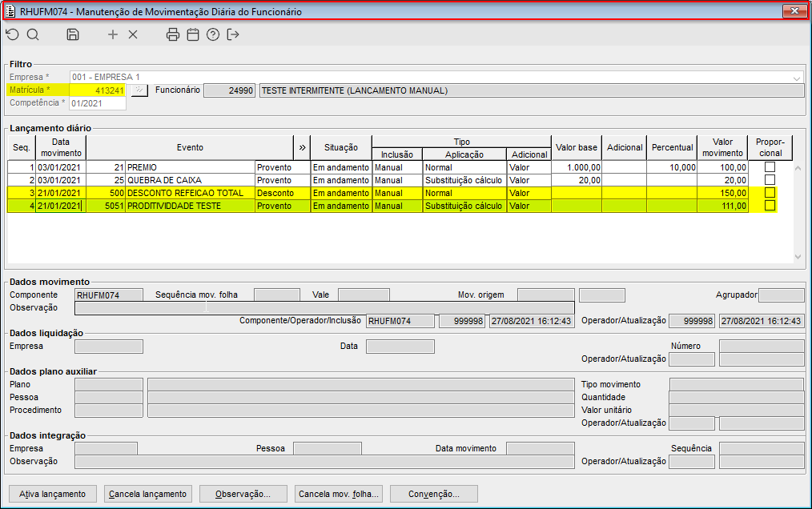Click the refresh/undo arrow toolbar icon

[12, 34]
